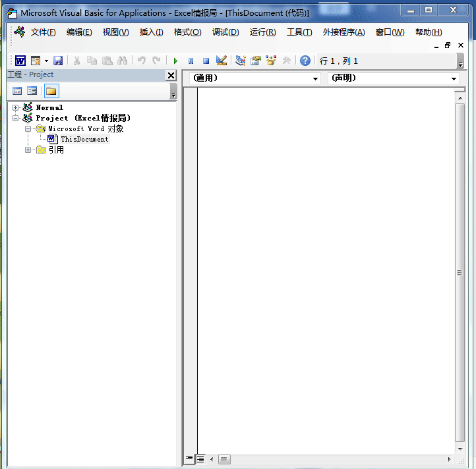Toggle Folders view in Project panel
The width and height of the screenshot is (476, 469).
pyautogui.click(x=51, y=91)
